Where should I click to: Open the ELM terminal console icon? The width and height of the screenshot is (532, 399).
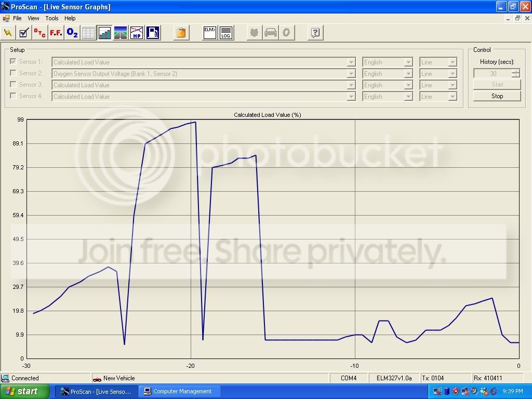point(210,33)
